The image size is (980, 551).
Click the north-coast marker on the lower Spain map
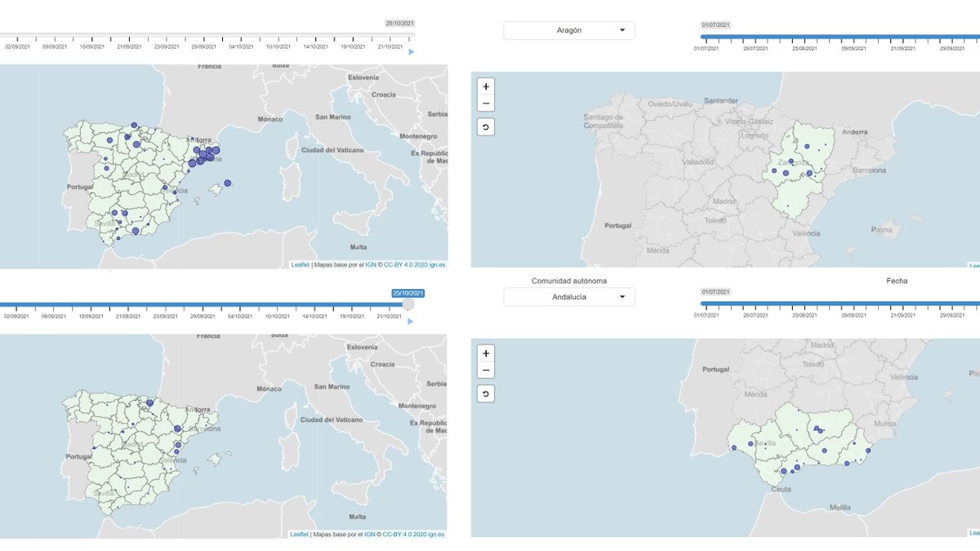(150, 402)
